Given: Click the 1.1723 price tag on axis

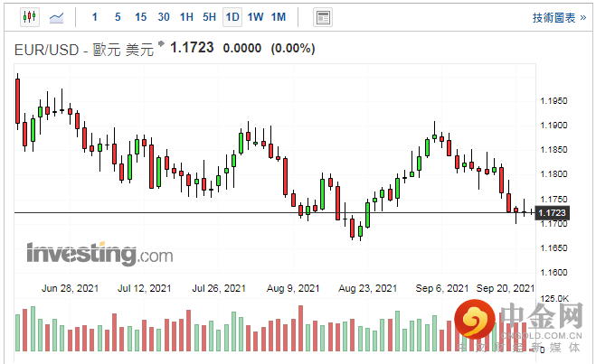Looking at the screenshot, I should point(553,213).
